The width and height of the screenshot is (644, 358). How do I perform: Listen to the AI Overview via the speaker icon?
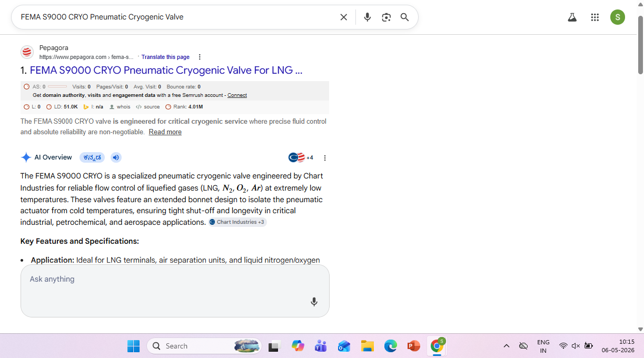pos(116,157)
